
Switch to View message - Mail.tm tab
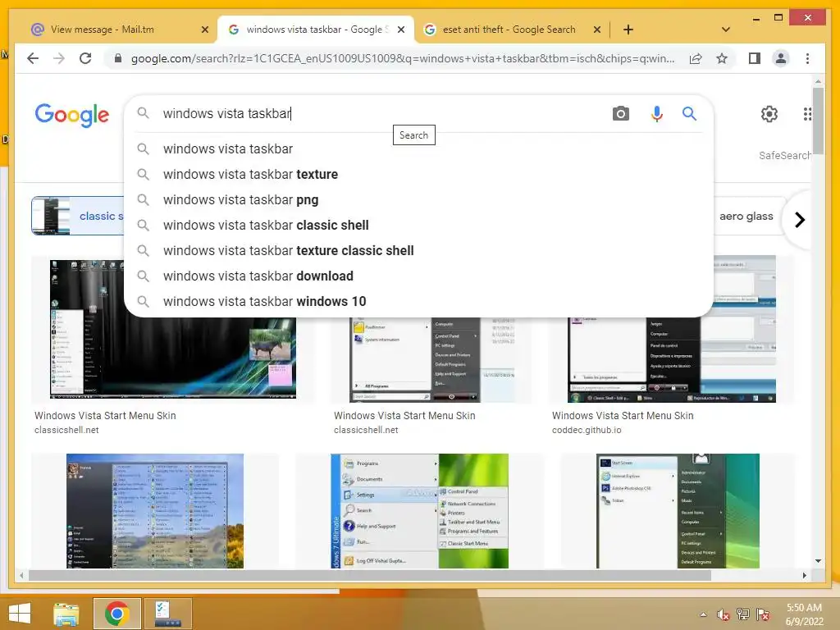point(102,30)
